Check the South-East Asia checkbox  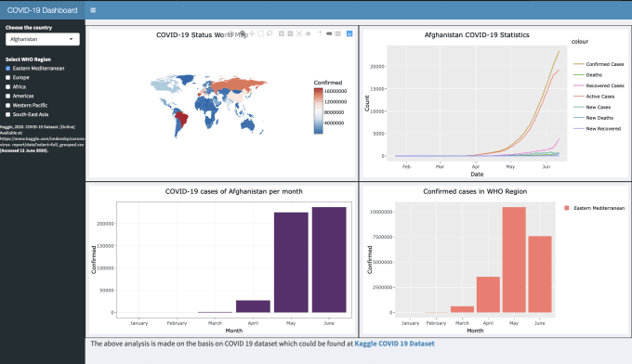click(7, 115)
